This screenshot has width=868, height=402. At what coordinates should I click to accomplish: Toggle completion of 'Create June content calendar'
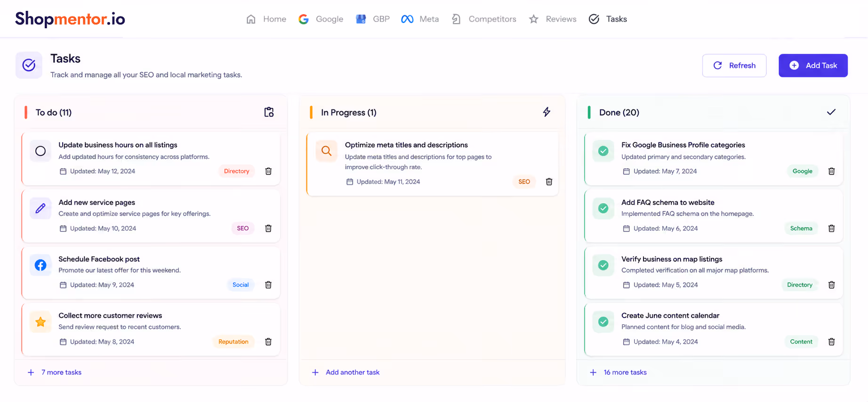tap(603, 322)
